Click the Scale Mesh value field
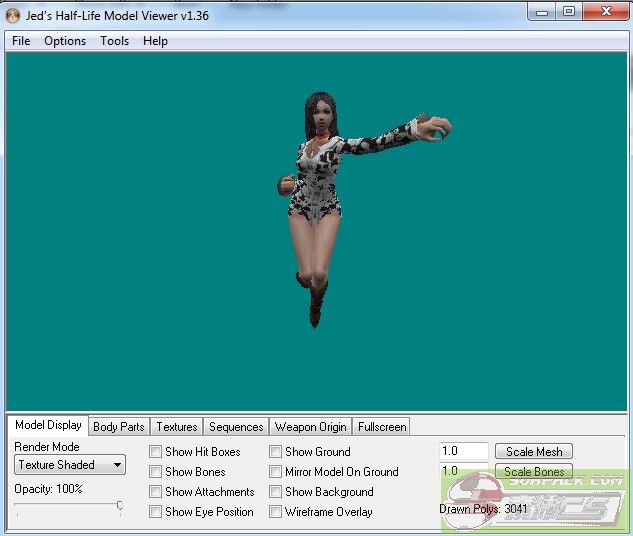Screen dimensions: 633x536 [464, 451]
